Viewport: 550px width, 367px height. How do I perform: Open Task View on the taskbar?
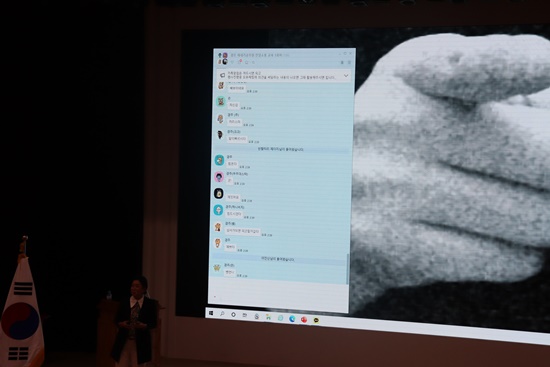pos(233,314)
